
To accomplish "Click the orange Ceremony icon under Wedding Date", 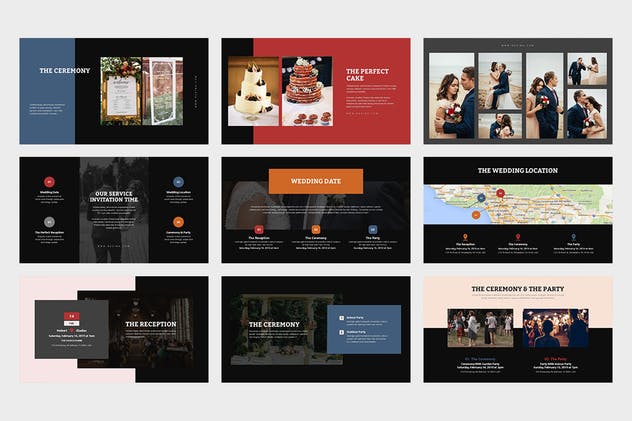I will tap(315, 229).
